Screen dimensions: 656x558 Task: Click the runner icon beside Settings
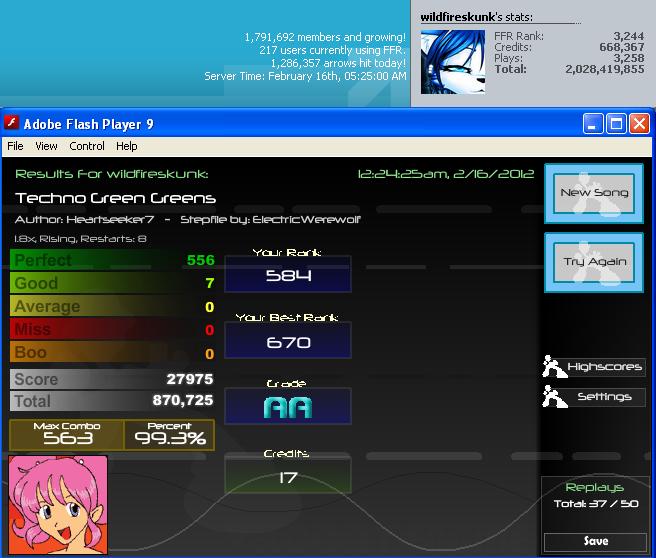click(x=554, y=396)
